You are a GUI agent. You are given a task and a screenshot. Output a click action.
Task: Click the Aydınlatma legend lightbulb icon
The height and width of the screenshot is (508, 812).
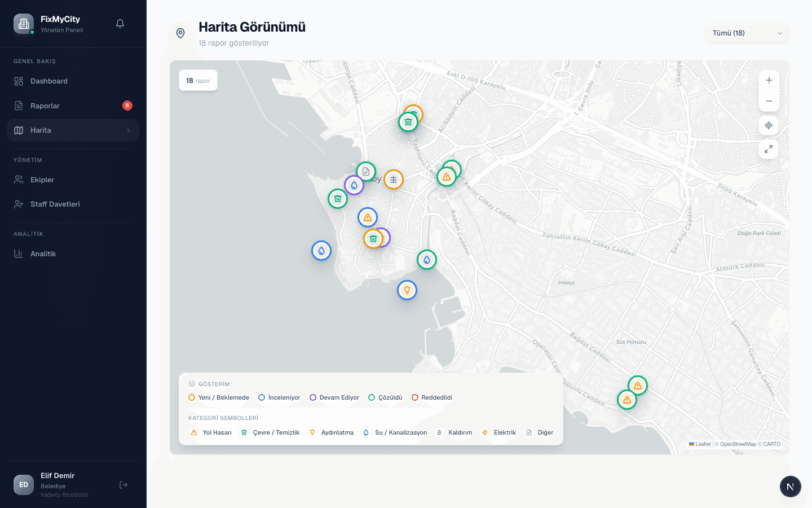[312, 432]
